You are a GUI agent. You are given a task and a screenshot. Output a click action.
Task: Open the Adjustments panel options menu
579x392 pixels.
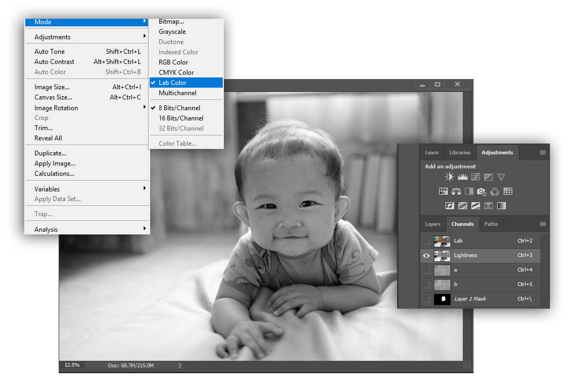pyautogui.click(x=543, y=153)
